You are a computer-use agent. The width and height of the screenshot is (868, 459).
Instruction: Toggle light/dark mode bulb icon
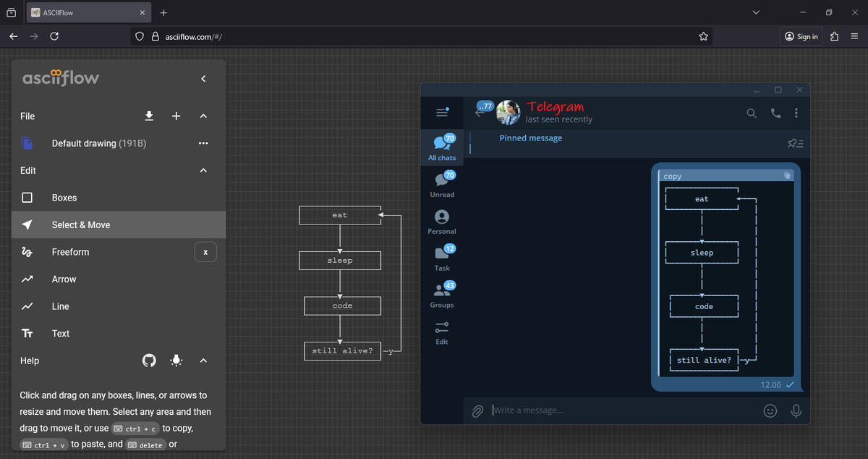coord(176,361)
